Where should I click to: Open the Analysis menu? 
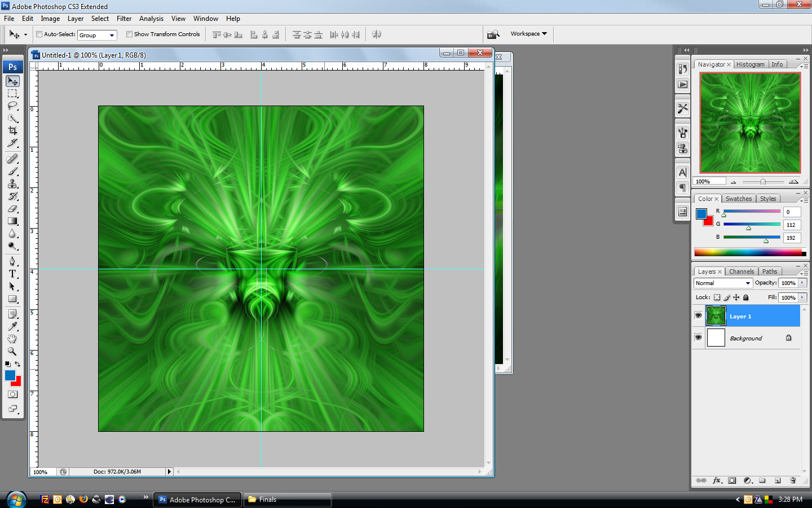pyautogui.click(x=151, y=19)
